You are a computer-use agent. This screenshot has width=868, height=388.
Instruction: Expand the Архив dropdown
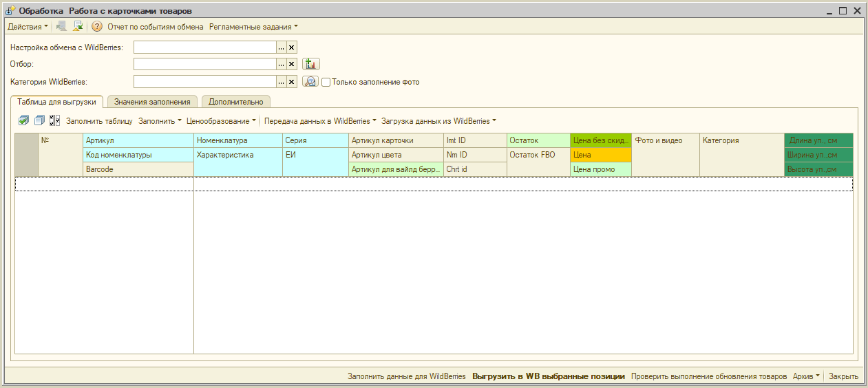point(806,376)
